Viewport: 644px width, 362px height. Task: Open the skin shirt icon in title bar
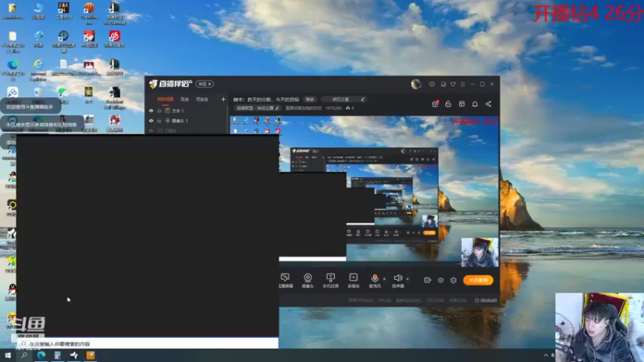point(453,84)
